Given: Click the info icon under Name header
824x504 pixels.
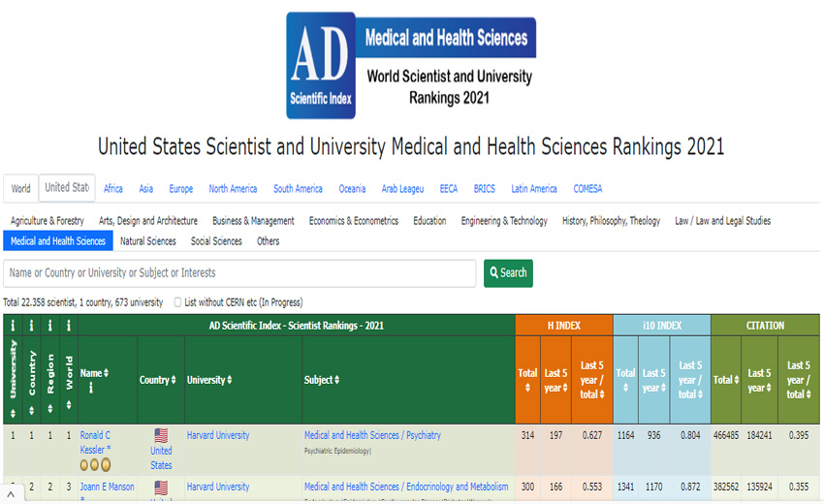Looking at the screenshot, I should pos(91,389).
